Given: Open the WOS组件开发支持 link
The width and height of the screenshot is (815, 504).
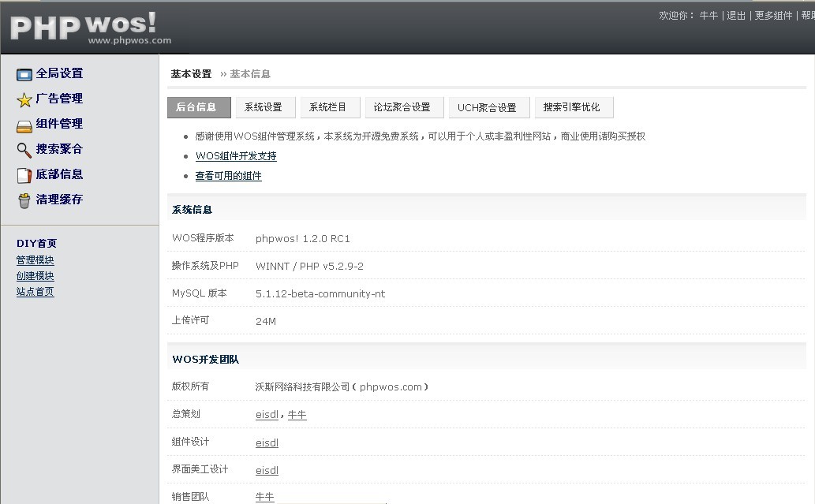Looking at the screenshot, I should pyautogui.click(x=236, y=156).
